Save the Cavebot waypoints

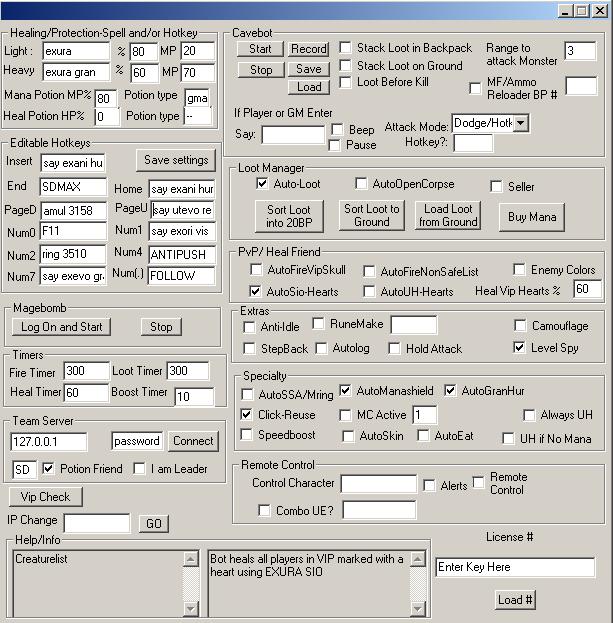[x=309, y=69]
